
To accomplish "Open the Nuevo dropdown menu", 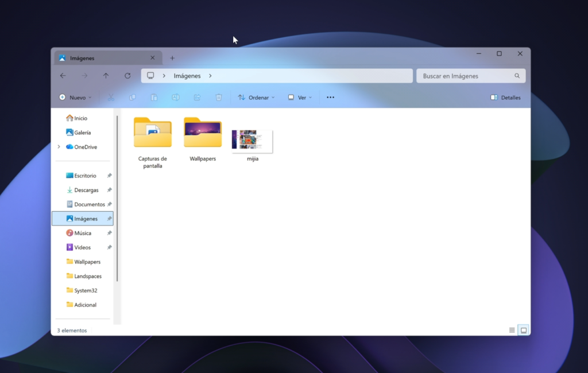I will pyautogui.click(x=75, y=98).
